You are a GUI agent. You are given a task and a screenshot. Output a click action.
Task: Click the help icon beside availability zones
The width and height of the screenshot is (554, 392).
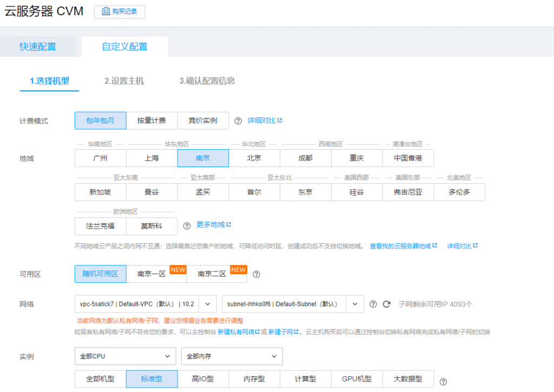pyautogui.click(x=256, y=274)
